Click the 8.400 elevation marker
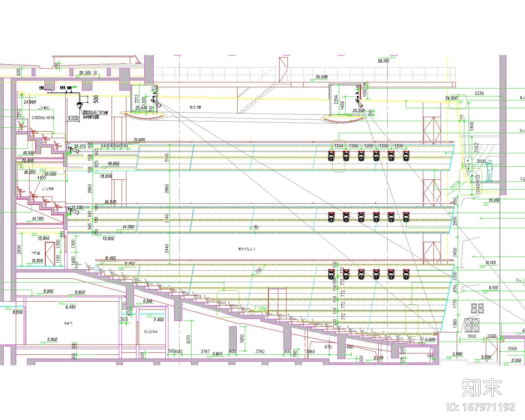The image size is (525, 420). (x=148, y=301)
